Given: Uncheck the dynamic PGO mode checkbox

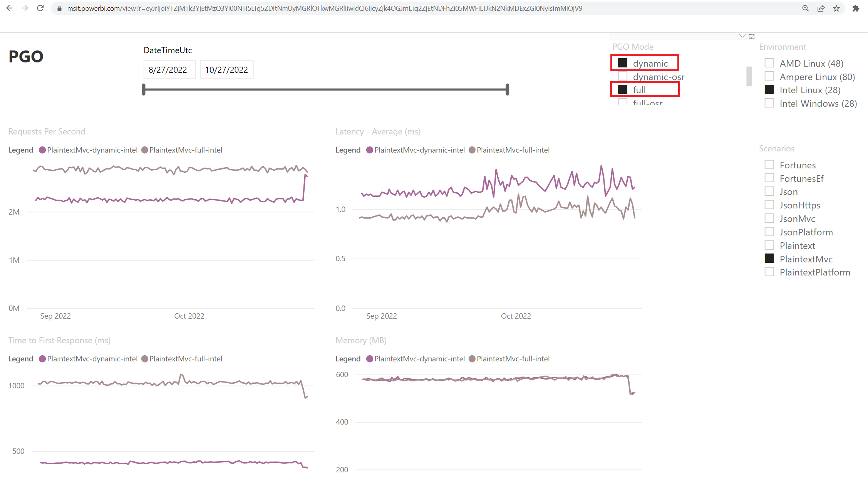Looking at the screenshot, I should pos(623,63).
